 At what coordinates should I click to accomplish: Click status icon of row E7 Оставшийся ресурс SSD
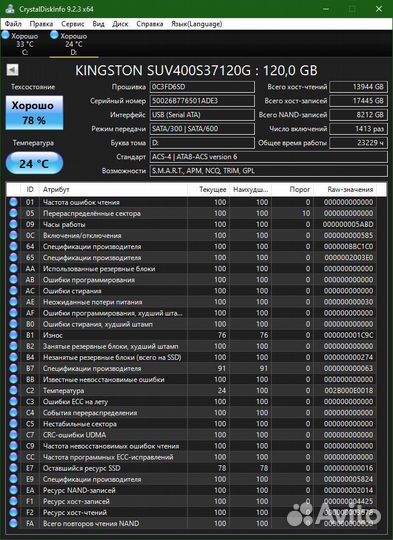tap(13, 468)
